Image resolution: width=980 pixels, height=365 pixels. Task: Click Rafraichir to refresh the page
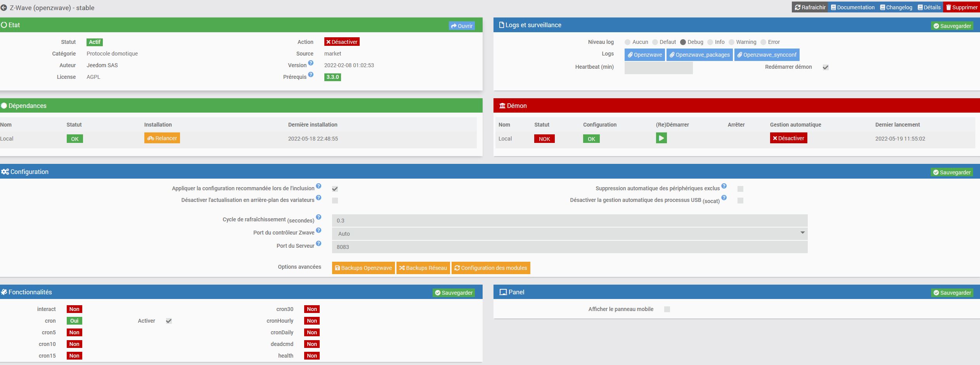point(810,7)
